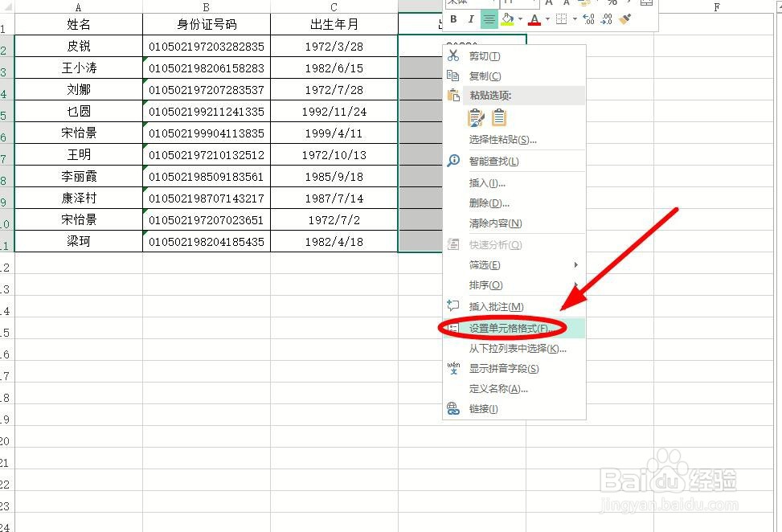The width and height of the screenshot is (782, 532).
Task: Apply borders with the border icon
Action: [x=562, y=19]
